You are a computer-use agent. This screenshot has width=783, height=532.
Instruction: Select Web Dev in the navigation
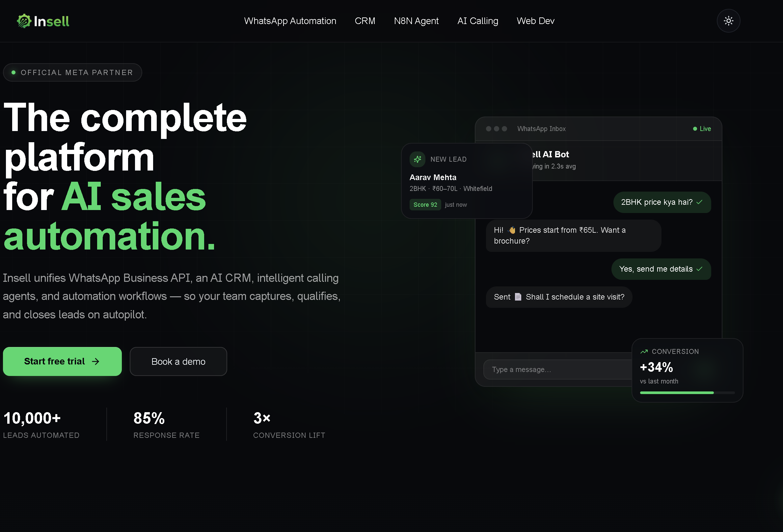[535, 21]
